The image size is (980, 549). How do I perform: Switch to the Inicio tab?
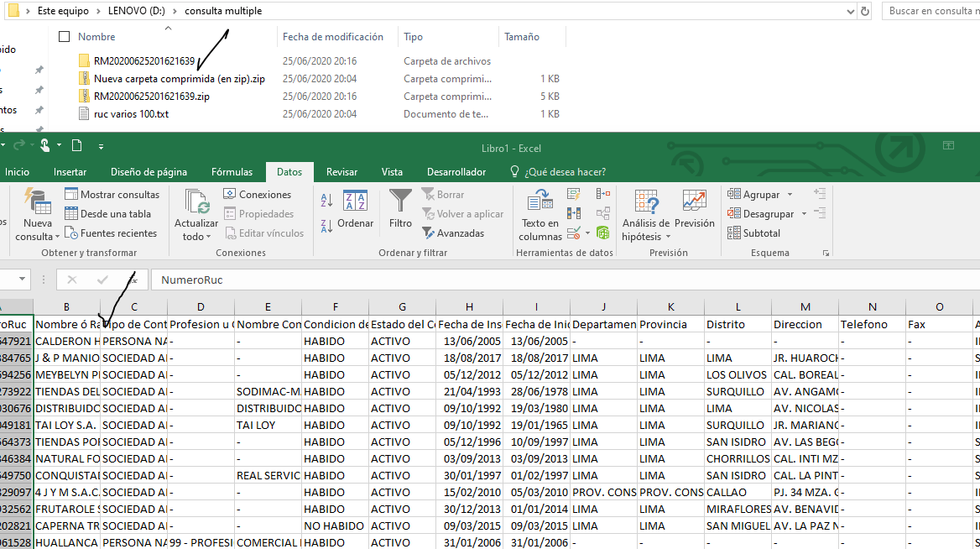click(x=17, y=172)
